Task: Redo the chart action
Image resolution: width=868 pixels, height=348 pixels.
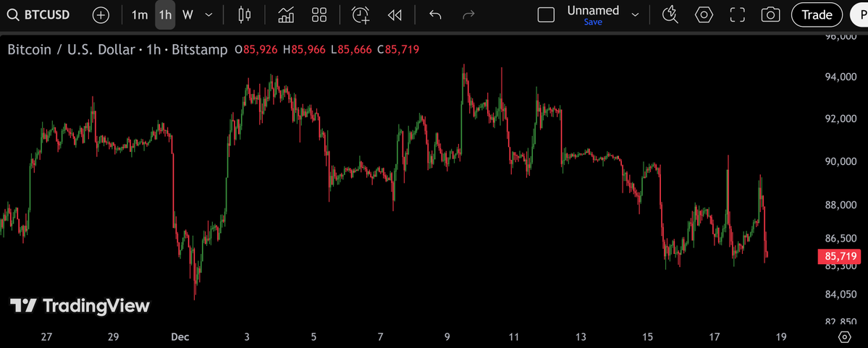Action: (x=468, y=15)
